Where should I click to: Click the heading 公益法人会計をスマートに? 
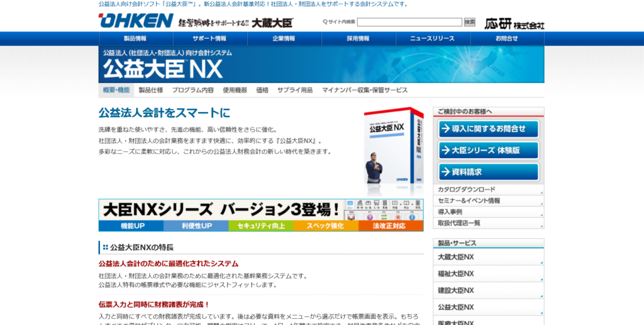point(164,113)
